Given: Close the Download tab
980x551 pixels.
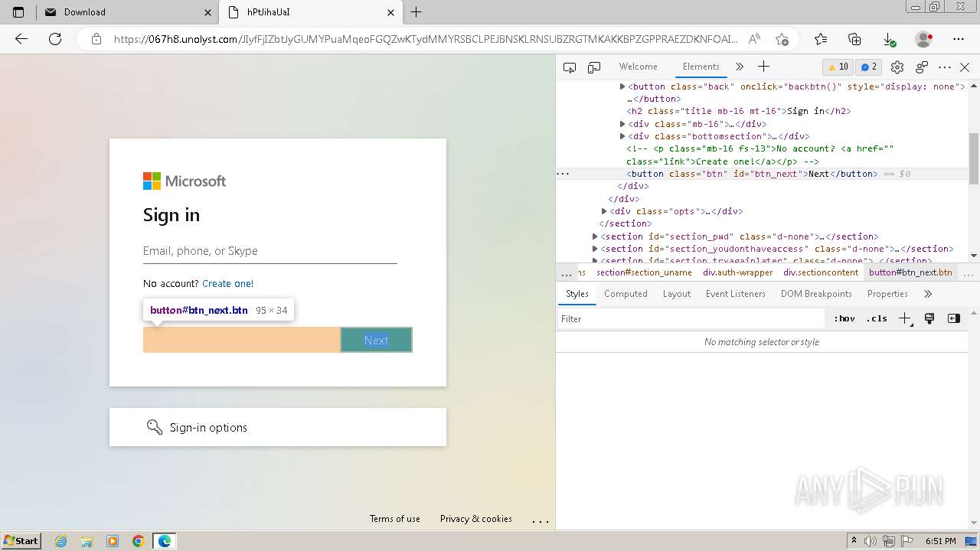Looking at the screenshot, I should click(207, 12).
